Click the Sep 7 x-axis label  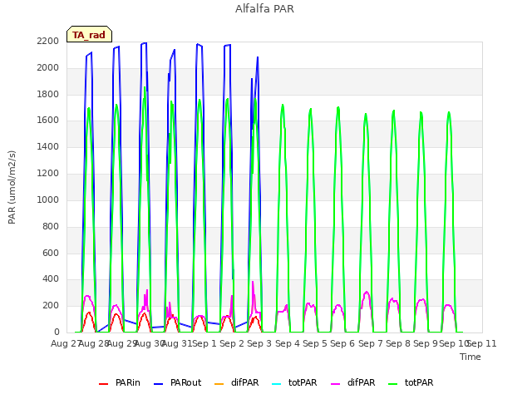click(x=371, y=343)
